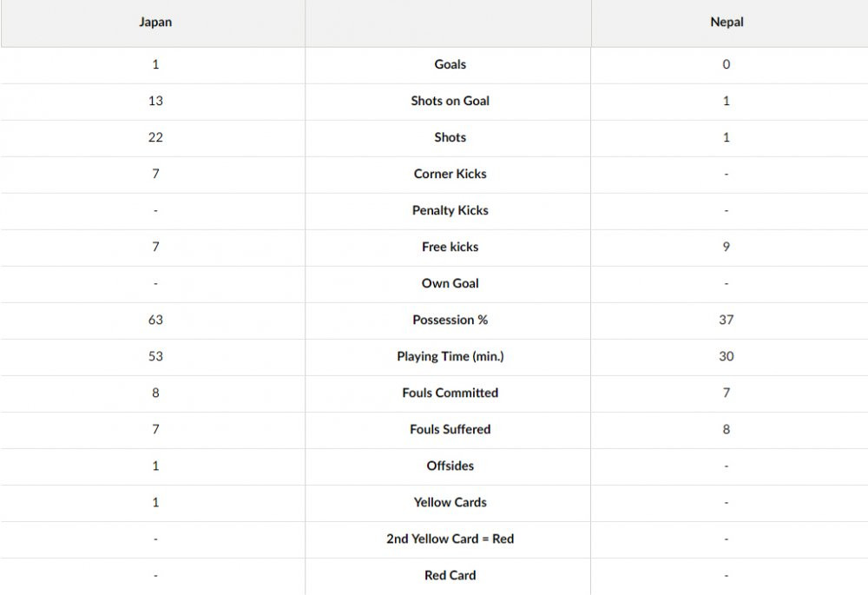868x595 pixels.
Task: Click the Fouls Committed label
Action: pyautogui.click(x=450, y=393)
